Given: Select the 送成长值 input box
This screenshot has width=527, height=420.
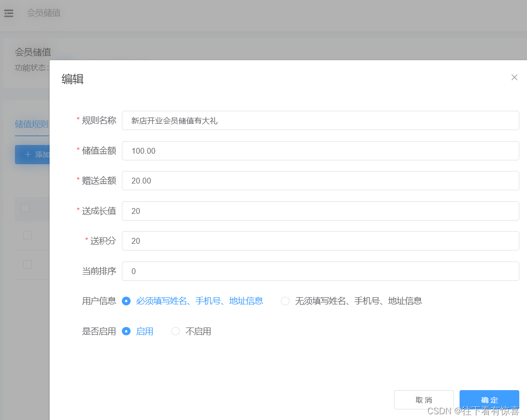Looking at the screenshot, I should 320,211.
